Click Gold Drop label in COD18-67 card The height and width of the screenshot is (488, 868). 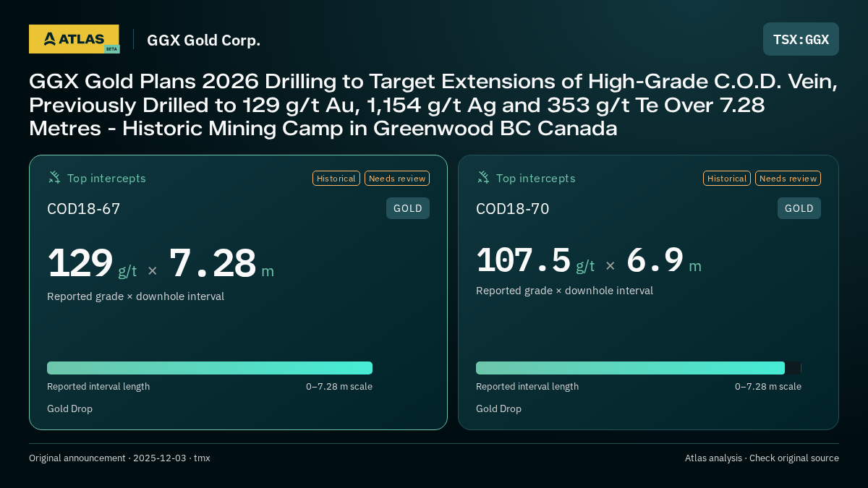click(x=69, y=408)
